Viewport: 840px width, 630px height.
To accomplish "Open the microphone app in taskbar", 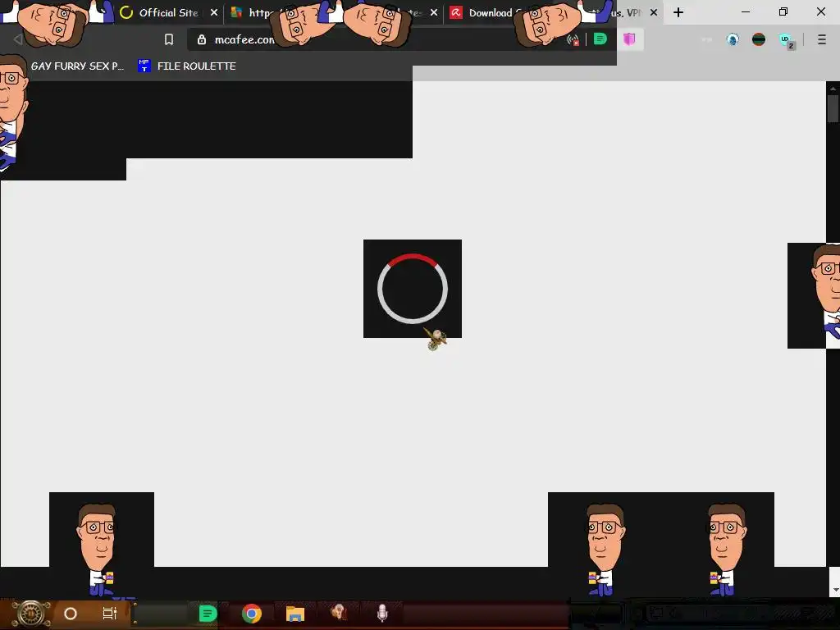I will 382,614.
